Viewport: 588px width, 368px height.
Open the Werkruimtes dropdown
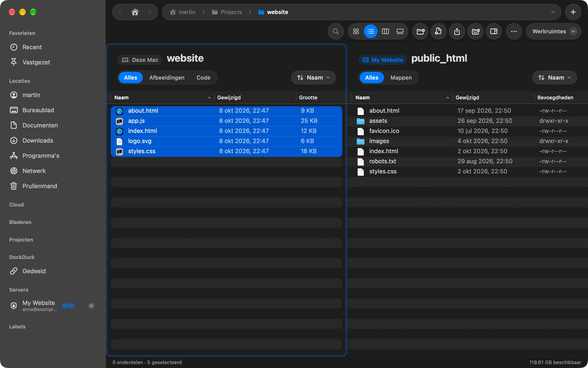(554, 32)
